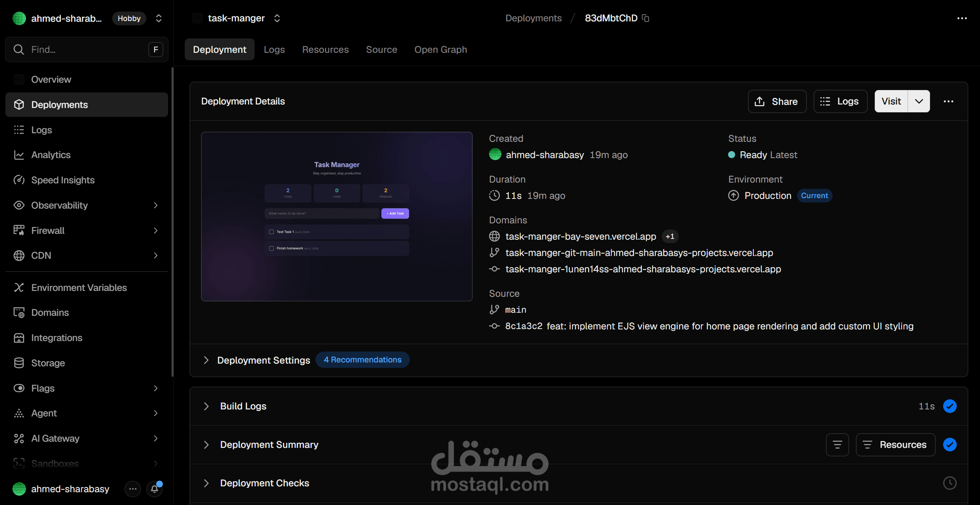980x505 pixels.
Task: Expand Flags submenu chevron
Action: pyautogui.click(x=156, y=388)
